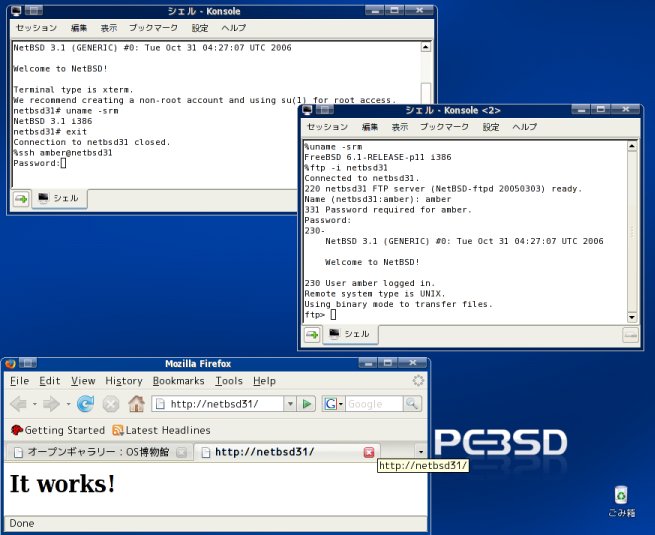Open 編集 menu in Konsole <2>
Screen dimensions: 655x535
point(370,127)
